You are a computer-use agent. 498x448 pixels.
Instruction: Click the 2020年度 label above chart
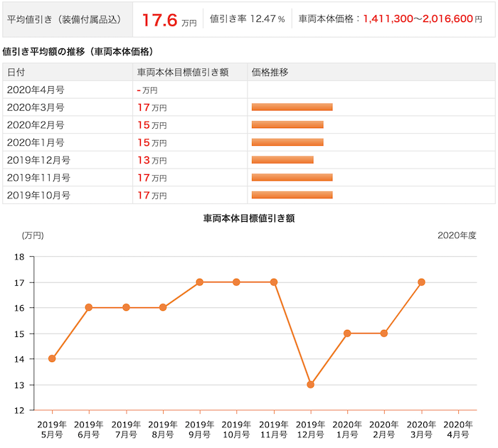(x=457, y=235)
